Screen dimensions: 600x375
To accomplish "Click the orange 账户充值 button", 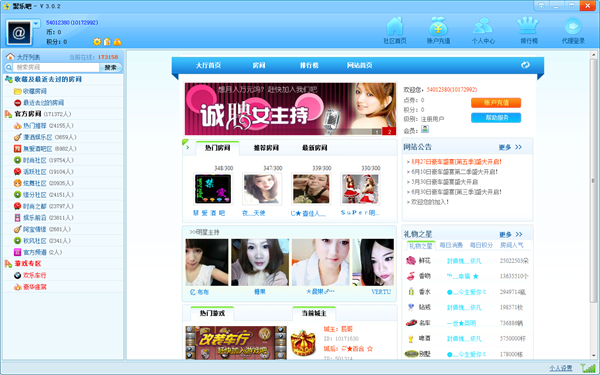I will pos(496,103).
